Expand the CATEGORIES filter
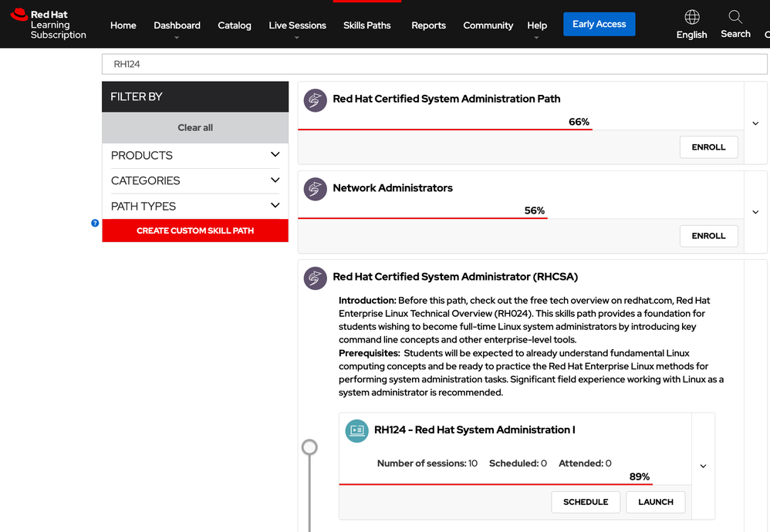This screenshot has width=770, height=532. click(275, 180)
